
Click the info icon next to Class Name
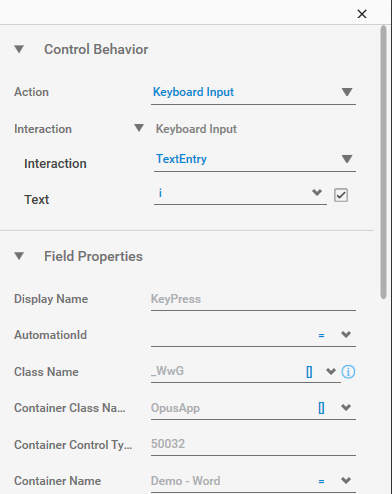[x=348, y=372]
